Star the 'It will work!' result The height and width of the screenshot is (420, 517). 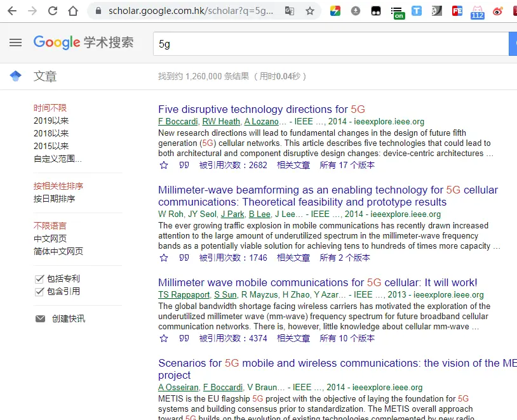[x=164, y=338]
